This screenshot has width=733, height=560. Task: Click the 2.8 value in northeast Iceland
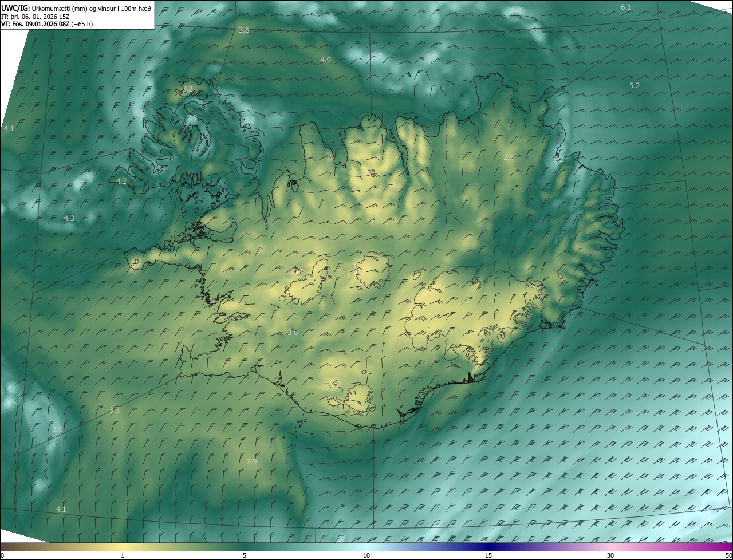509,157
